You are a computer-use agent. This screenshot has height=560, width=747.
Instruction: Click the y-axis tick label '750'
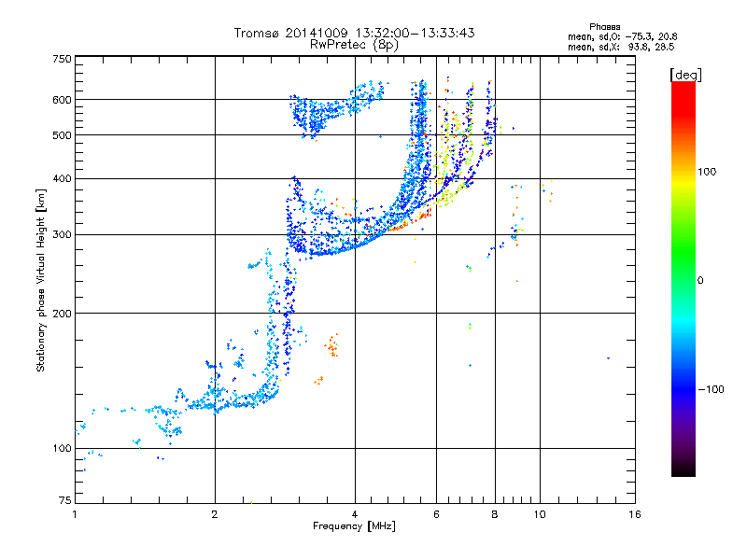tap(62, 59)
